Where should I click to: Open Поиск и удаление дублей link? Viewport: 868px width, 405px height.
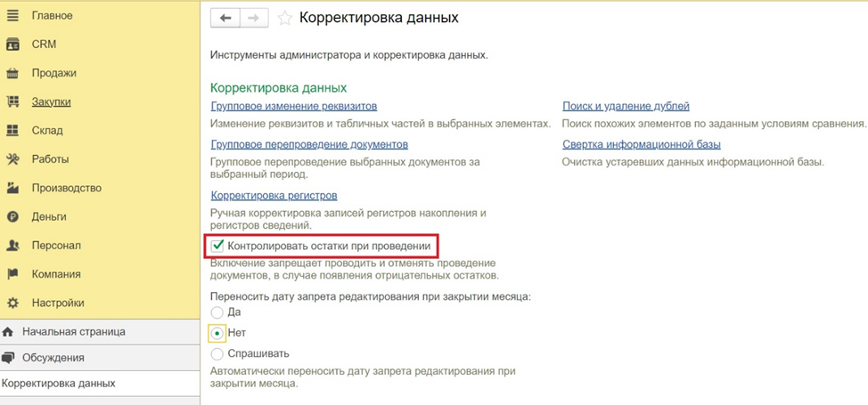(x=626, y=106)
